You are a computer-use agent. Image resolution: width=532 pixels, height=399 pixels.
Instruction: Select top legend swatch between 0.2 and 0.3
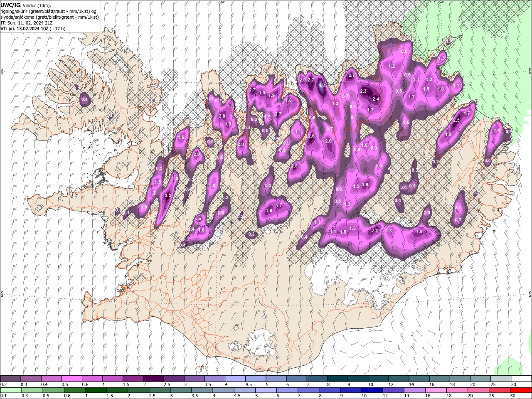click(10, 379)
